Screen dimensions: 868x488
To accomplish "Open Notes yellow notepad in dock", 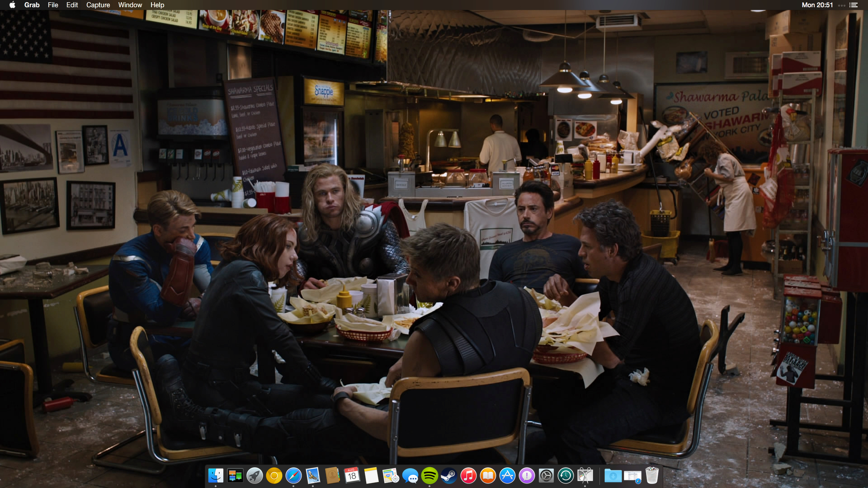I will (x=371, y=475).
